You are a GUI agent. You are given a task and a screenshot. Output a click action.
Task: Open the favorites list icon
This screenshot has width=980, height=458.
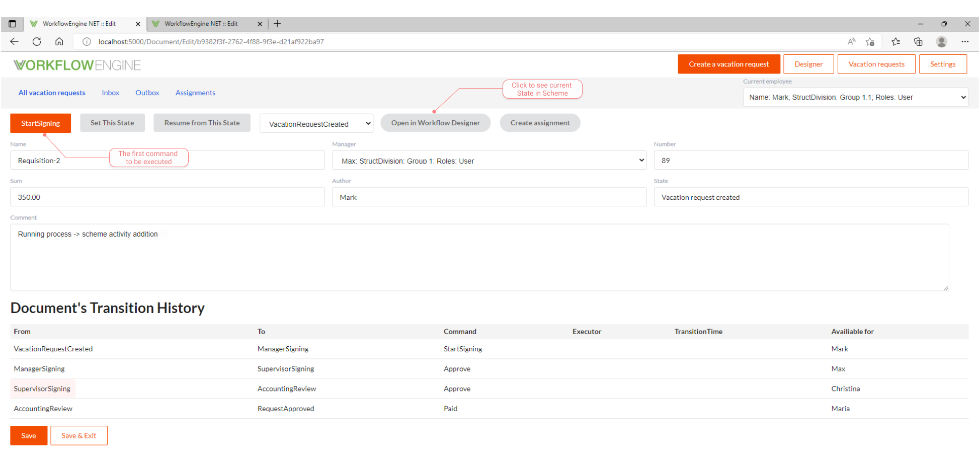895,42
